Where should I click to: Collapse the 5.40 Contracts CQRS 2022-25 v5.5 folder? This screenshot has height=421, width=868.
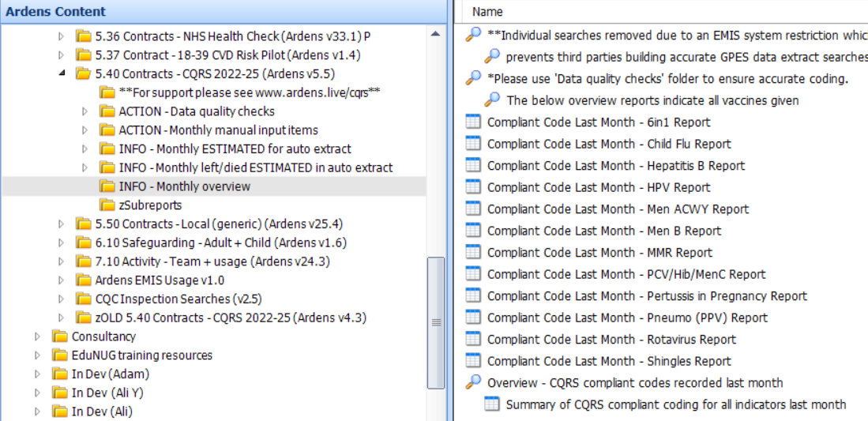click(62, 73)
